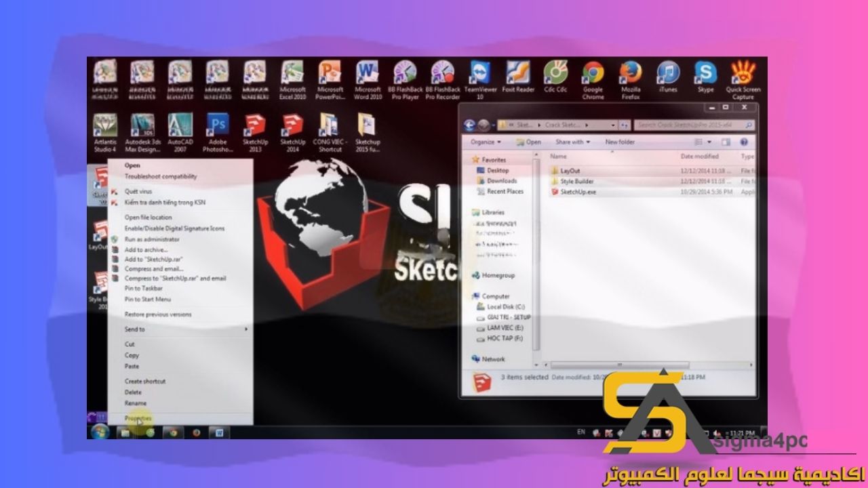
Task: Choose Add to "SketchUp.rar" entry
Action: click(154, 260)
